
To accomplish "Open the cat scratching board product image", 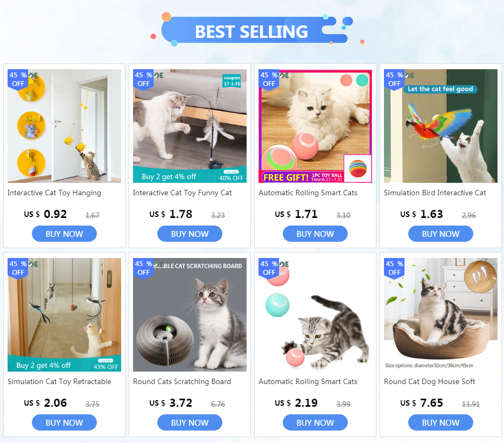I will [x=190, y=315].
